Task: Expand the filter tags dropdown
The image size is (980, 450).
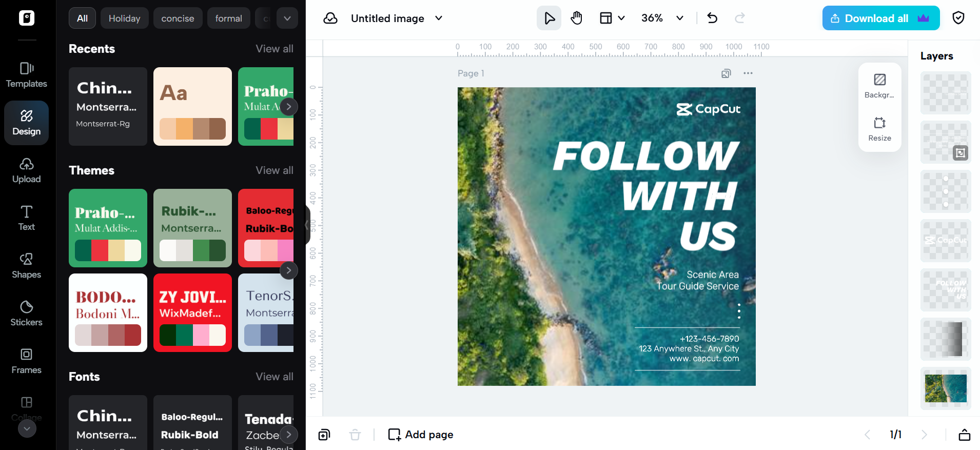Action: [287, 18]
